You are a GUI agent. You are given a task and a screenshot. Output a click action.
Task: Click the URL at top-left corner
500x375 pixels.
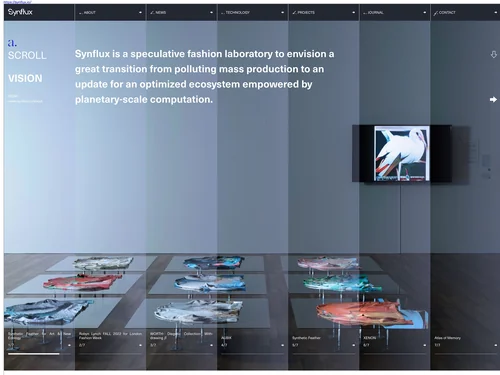(18, 2)
